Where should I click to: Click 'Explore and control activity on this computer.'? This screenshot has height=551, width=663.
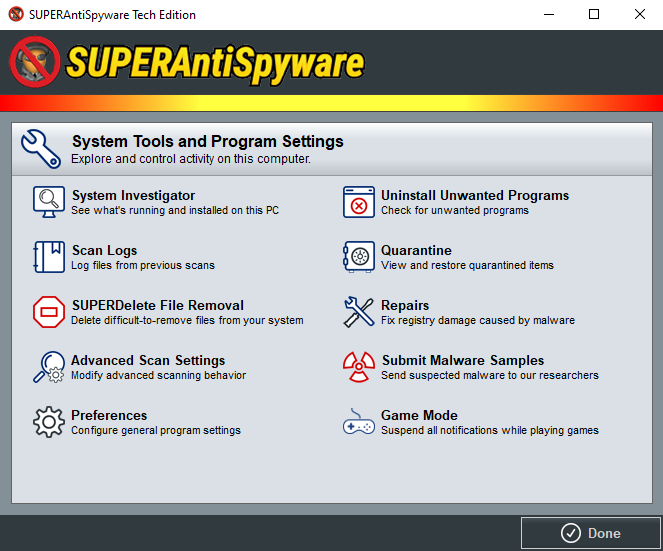coord(191,159)
